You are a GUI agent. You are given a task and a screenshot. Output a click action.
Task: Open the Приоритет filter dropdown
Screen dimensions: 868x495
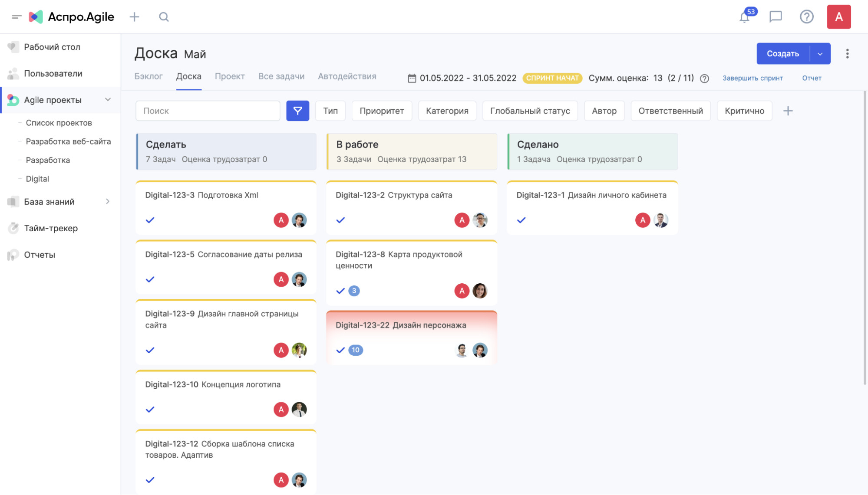coord(382,111)
